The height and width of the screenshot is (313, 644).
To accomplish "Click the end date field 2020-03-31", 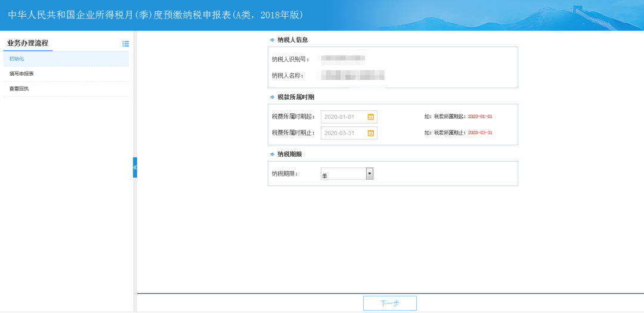I will [x=343, y=133].
